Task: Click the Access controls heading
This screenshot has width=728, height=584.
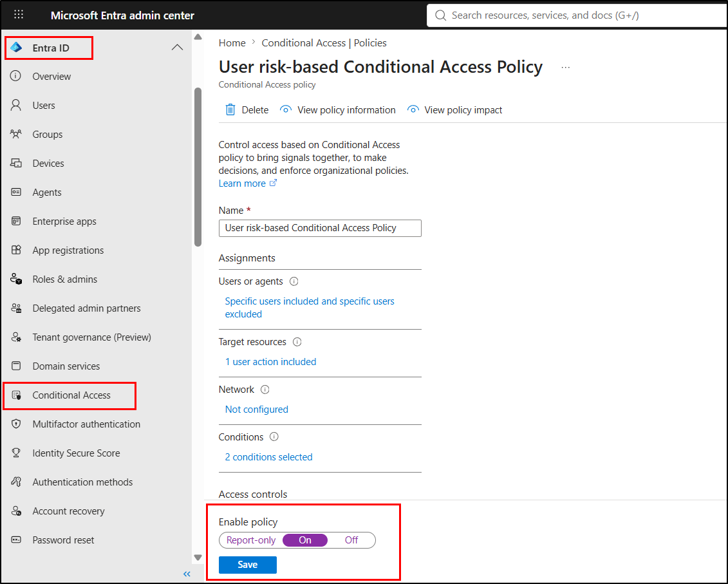Action: 253,495
